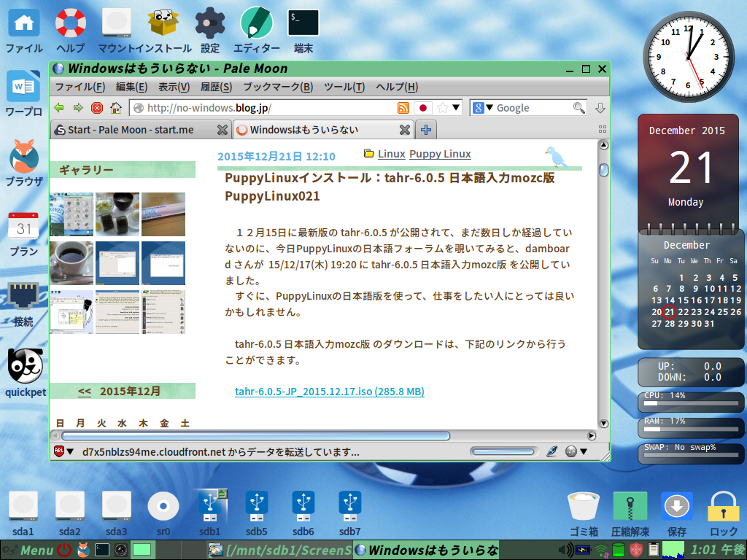Follow the Linux category link
Screen dimensions: 747x560
coord(391,154)
